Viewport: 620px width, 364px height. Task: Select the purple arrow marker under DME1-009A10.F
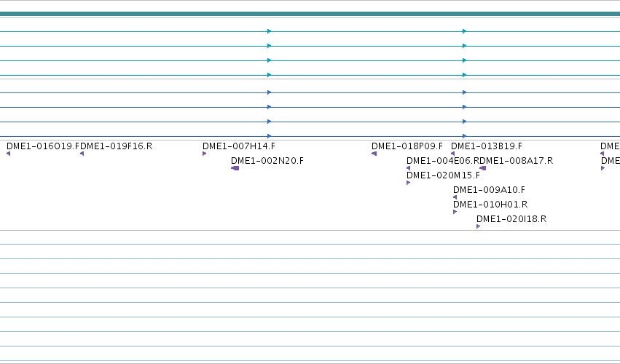(455, 197)
